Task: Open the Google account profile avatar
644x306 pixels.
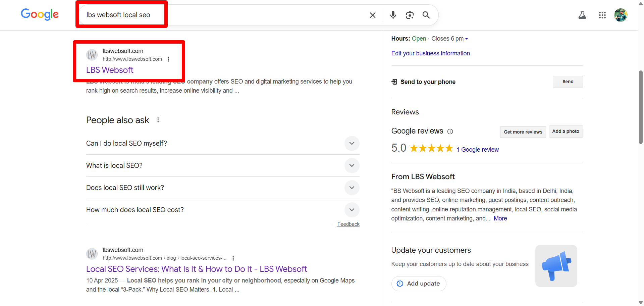Action: [621, 15]
